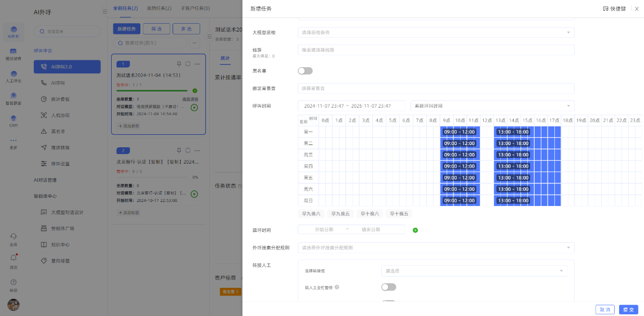The height and width of the screenshot is (316, 644).
Task: Select the 周一 09:00 - 12:00 time block
Action: (x=460, y=132)
